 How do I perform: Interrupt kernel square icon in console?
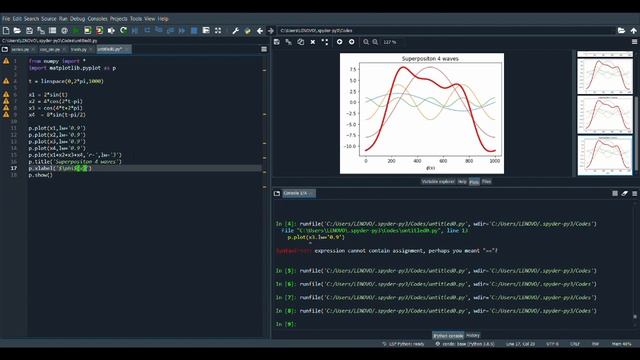tap(615, 193)
